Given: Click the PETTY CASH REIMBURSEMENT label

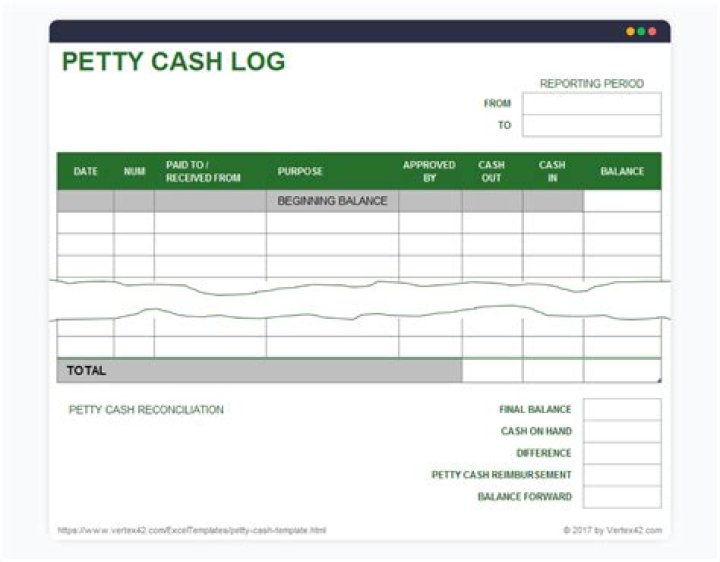Looking at the screenshot, I should click(501, 475).
